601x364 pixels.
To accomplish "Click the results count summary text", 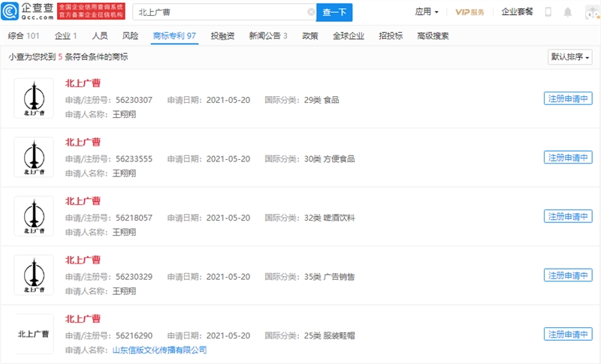I will click(68, 57).
